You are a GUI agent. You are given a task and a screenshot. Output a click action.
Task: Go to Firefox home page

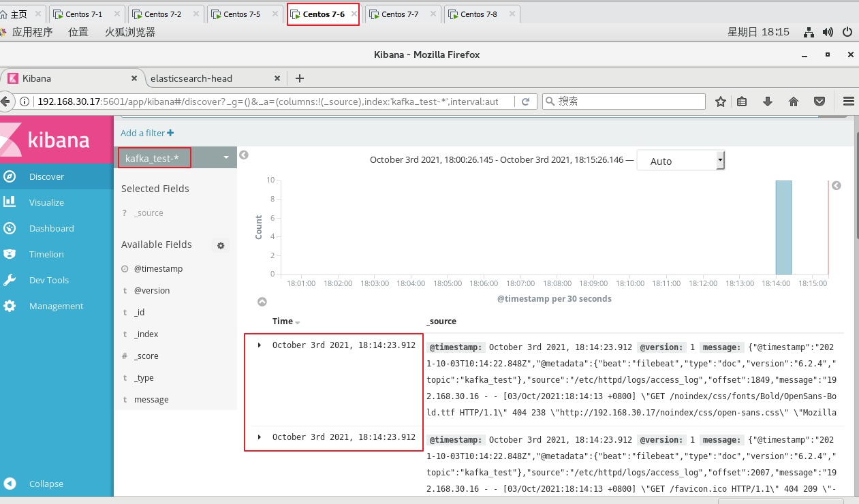pos(794,101)
